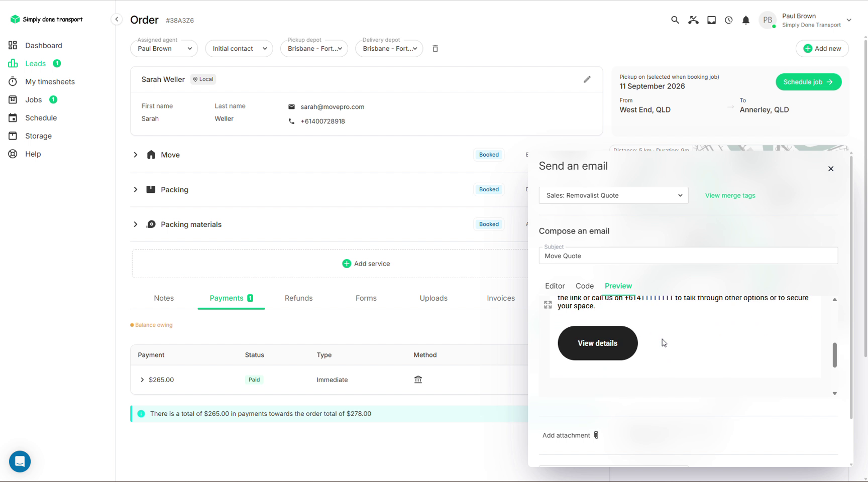This screenshot has width=868, height=482.
Task: Open Assigned agent dropdown
Action: coord(164,49)
